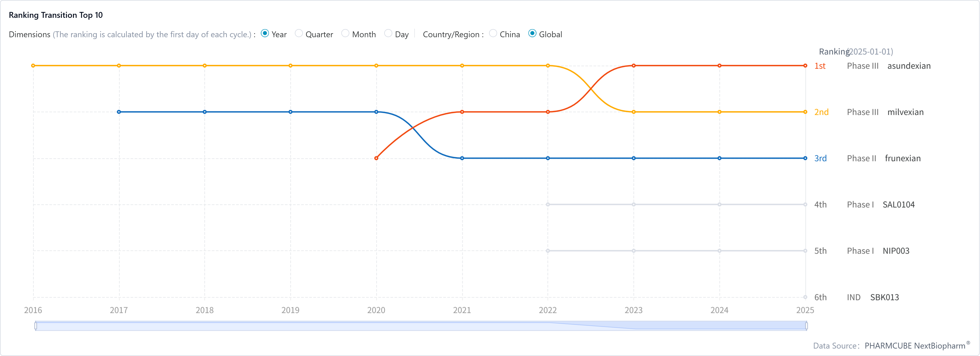Open the NIP003 drug entry
Image resolution: width=980 pixels, height=356 pixels.
(896, 251)
